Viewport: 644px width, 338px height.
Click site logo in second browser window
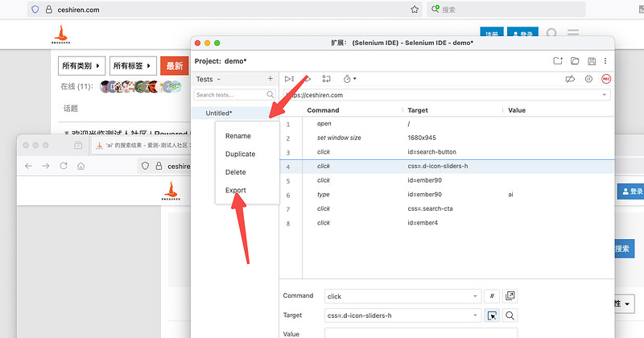[171, 191]
